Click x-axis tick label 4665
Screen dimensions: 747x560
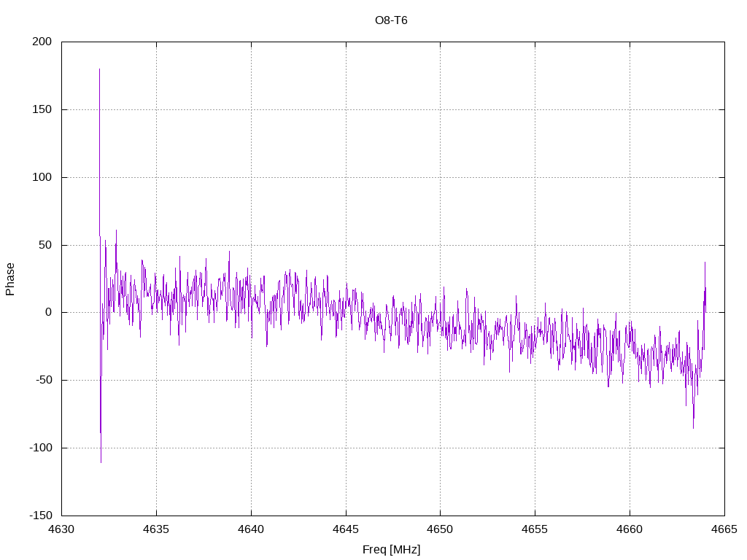[x=724, y=529]
